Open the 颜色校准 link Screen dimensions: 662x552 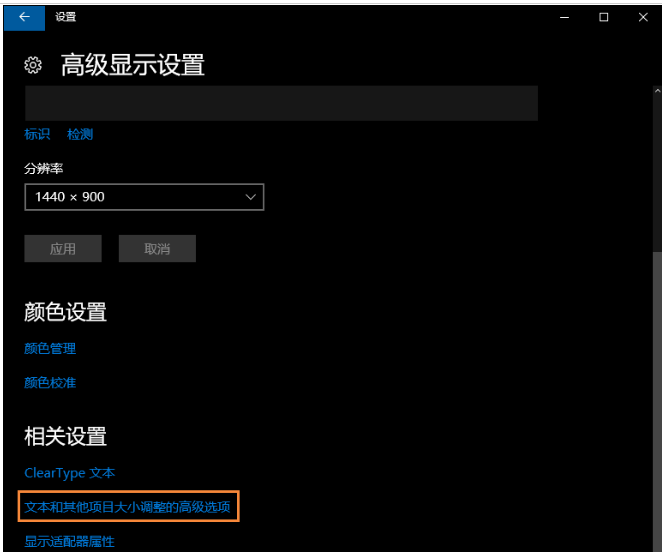(50, 382)
